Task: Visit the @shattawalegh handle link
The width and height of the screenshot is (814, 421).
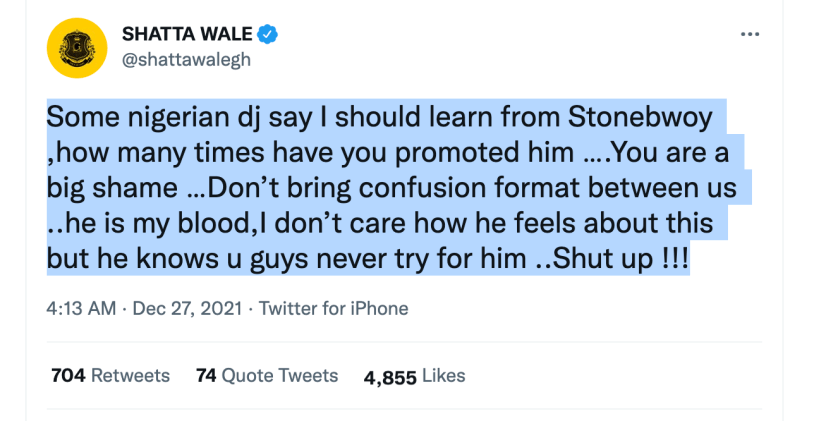Action: click(x=186, y=60)
